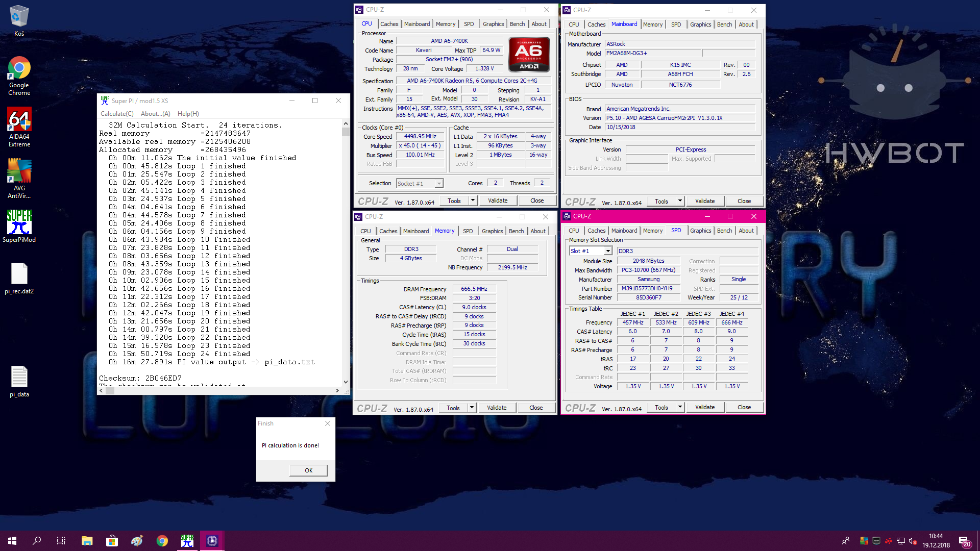Screen dimensions: 980x551
Task: Open the Windows Start menu
Action: tap(12, 541)
